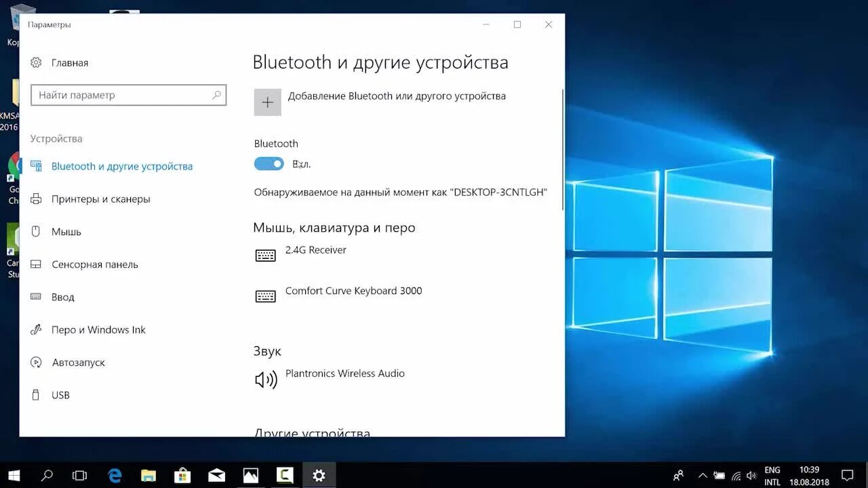The image size is (868, 488).
Task: Open the Ввод settings page
Action: click(x=63, y=297)
